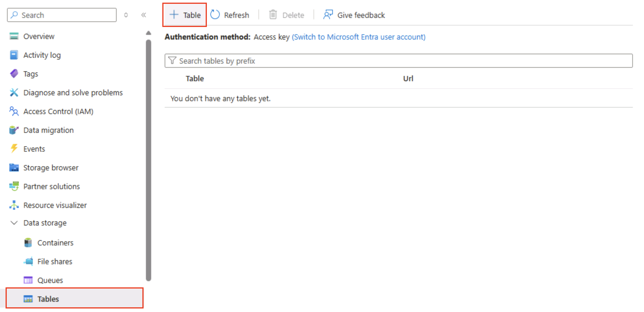
Task: Collapse the Data storage section
Action: (14, 223)
